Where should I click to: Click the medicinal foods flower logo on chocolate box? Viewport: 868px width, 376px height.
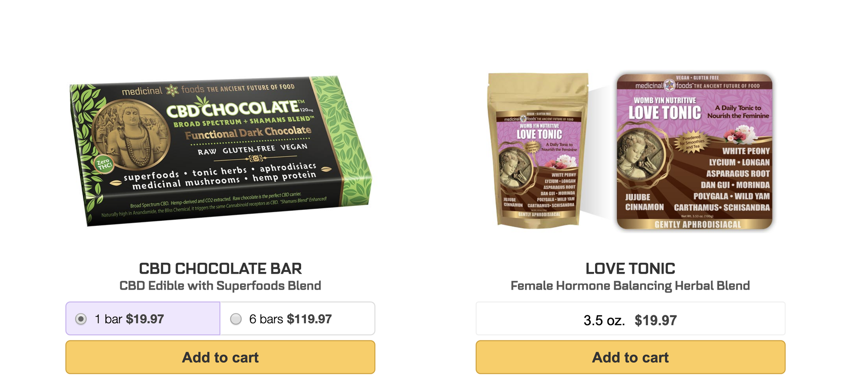pos(172,90)
